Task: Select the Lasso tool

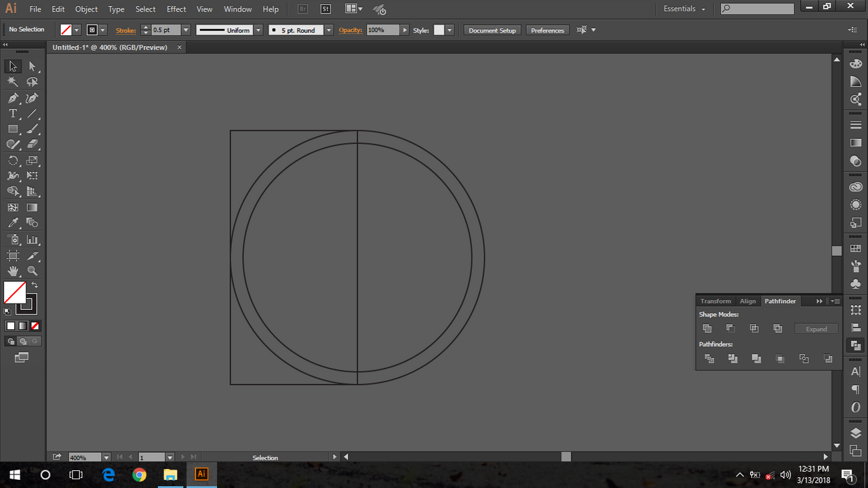Action: [32, 82]
